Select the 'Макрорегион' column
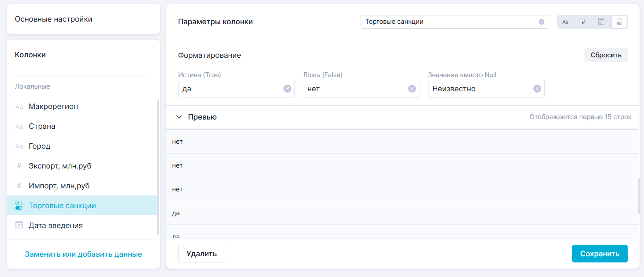This screenshot has width=644, height=277. pos(53,106)
